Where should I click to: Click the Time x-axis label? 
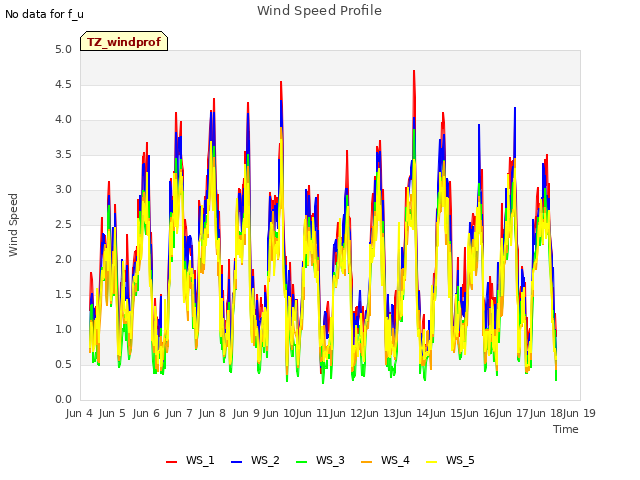[566, 429]
